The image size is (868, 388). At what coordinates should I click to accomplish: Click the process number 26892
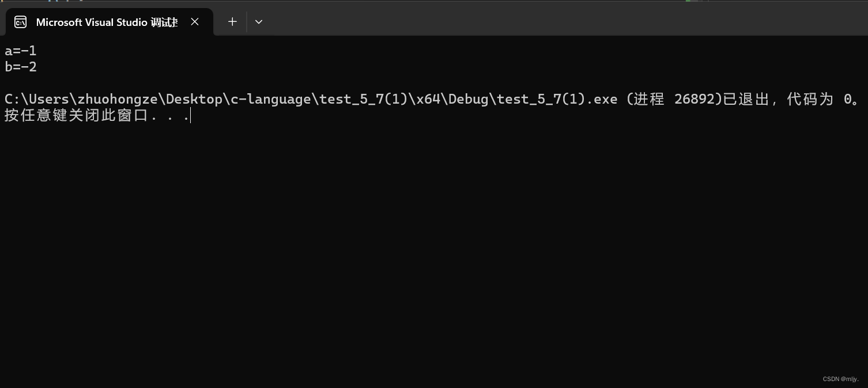tap(698, 99)
